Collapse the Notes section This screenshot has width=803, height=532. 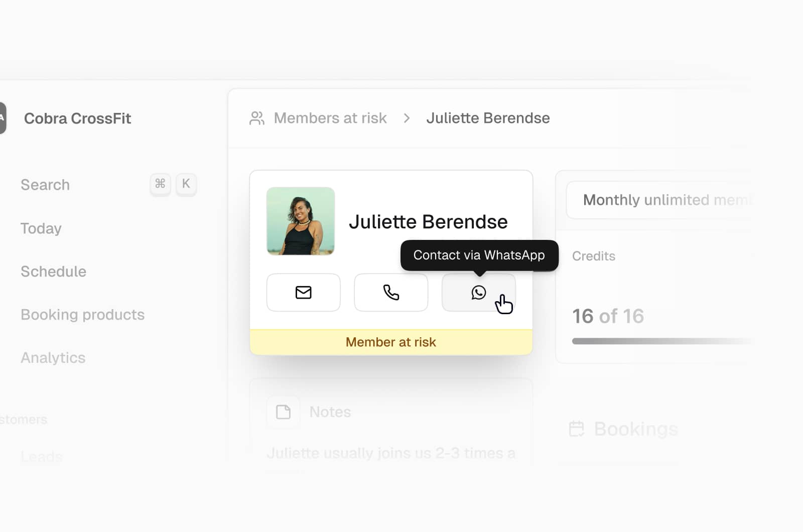(330, 412)
